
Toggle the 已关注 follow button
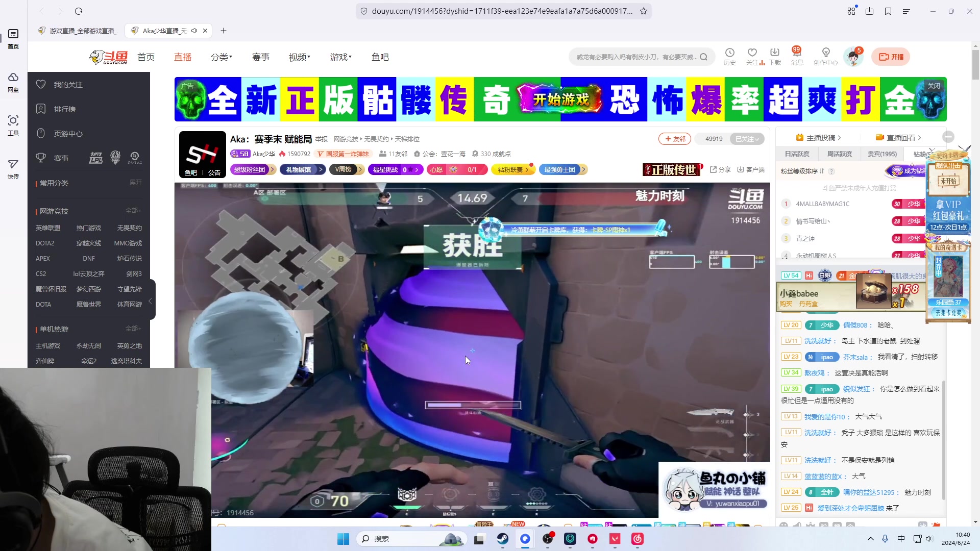pyautogui.click(x=747, y=139)
